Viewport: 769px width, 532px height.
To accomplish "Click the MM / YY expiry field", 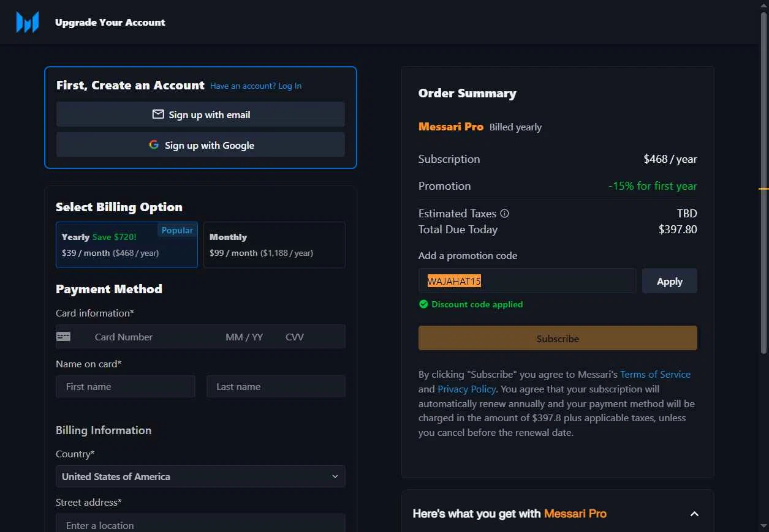I will 244,337.
